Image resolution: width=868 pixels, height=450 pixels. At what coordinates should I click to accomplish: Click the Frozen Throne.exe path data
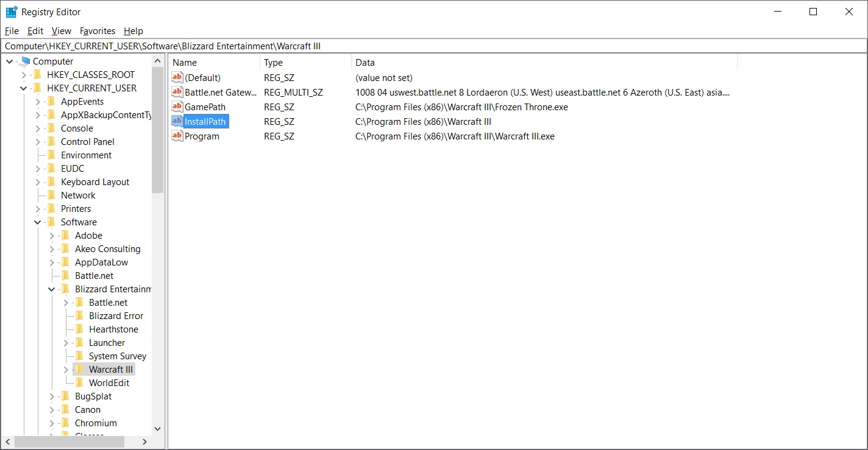461,107
